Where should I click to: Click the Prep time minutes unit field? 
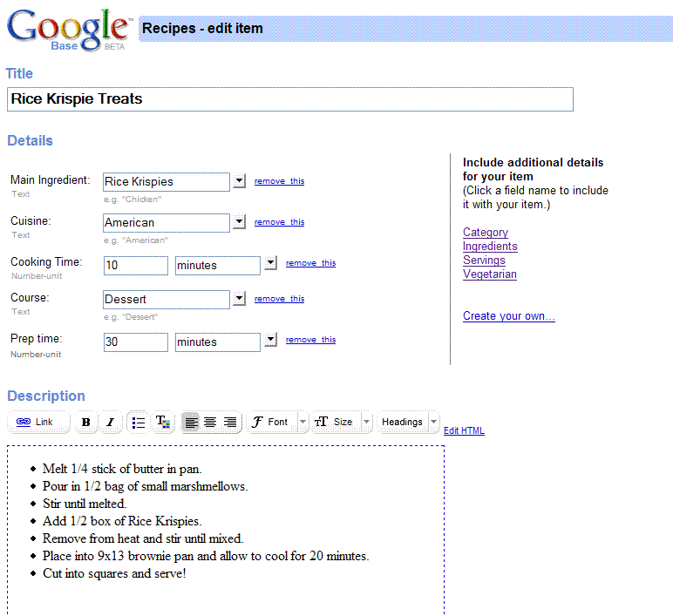click(x=218, y=342)
